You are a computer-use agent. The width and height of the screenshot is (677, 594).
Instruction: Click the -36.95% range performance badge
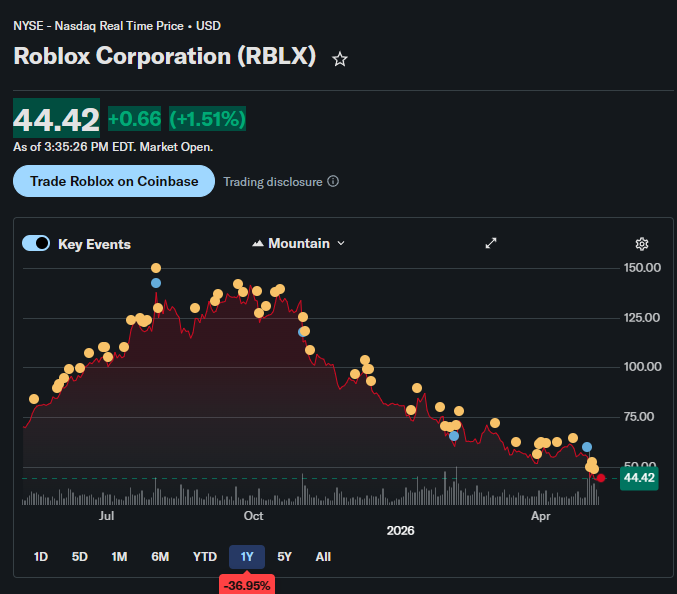tap(247, 585)
